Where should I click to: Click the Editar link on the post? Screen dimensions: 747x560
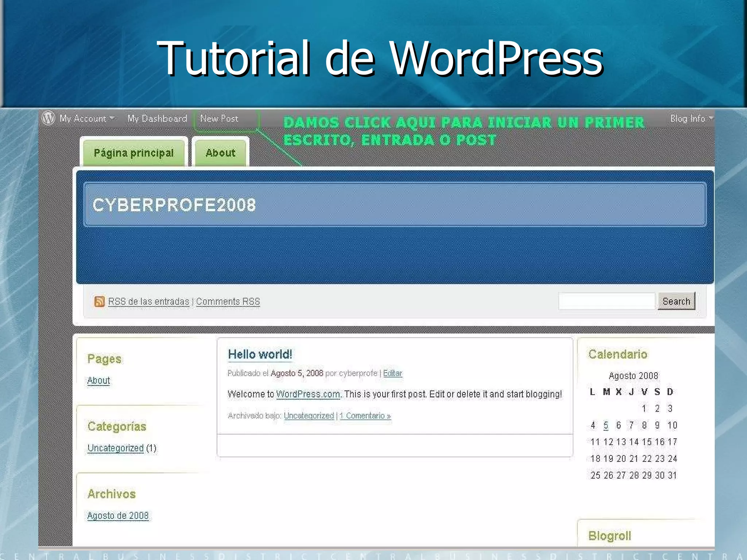point(392,373)
